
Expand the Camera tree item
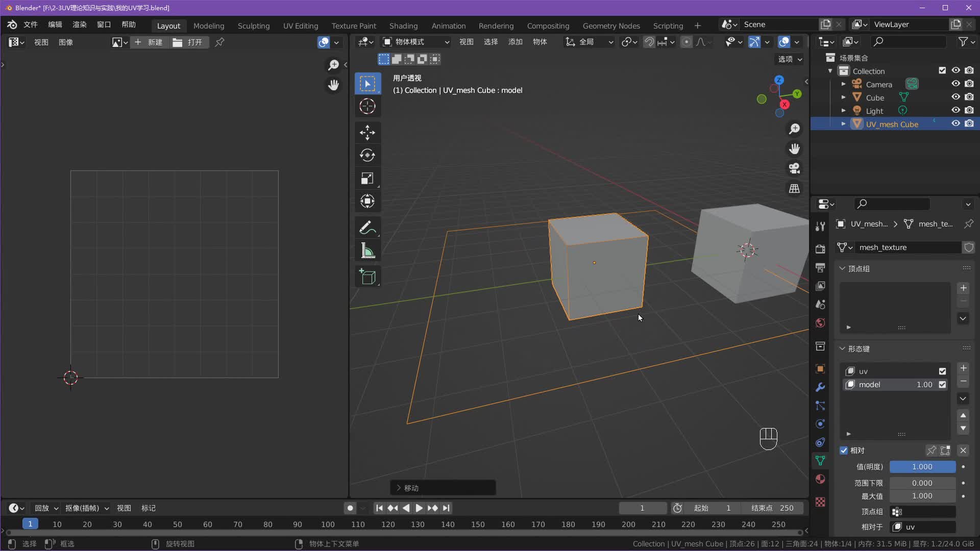[x=843, y=84]
